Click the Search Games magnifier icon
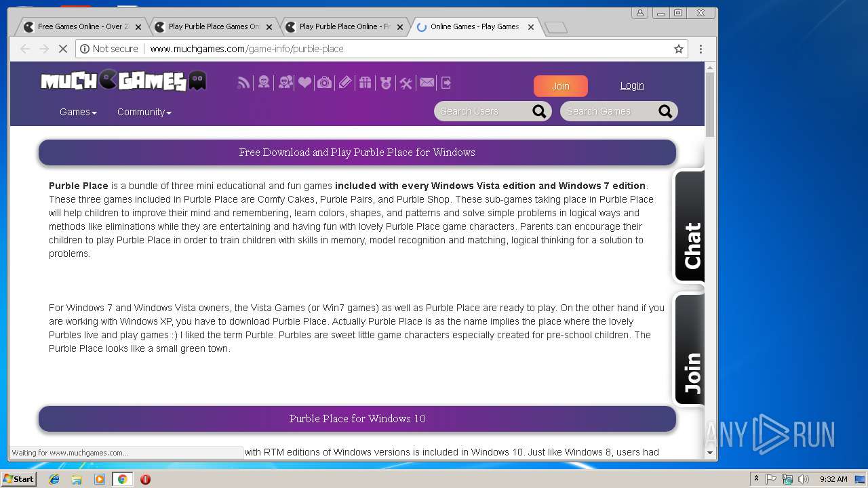 point(665,111)
